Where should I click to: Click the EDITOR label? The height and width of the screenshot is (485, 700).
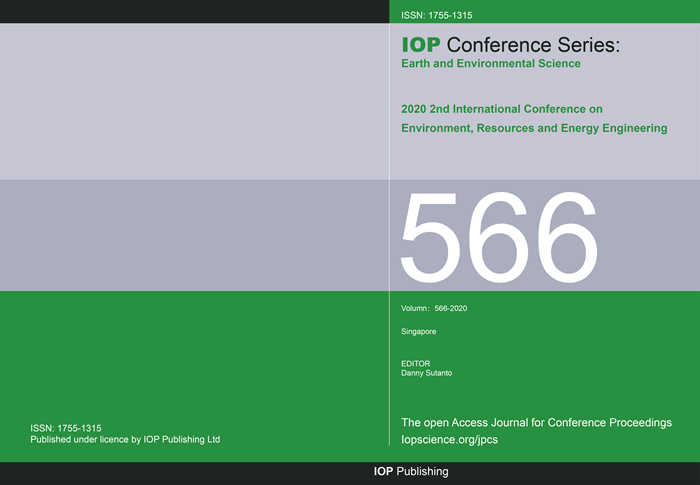click(416, 364)
